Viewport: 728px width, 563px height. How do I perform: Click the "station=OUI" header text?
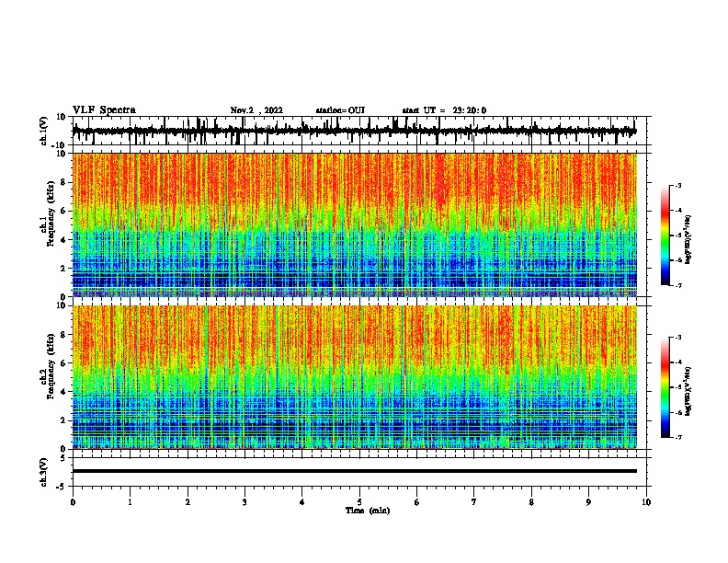click(340, 110)
